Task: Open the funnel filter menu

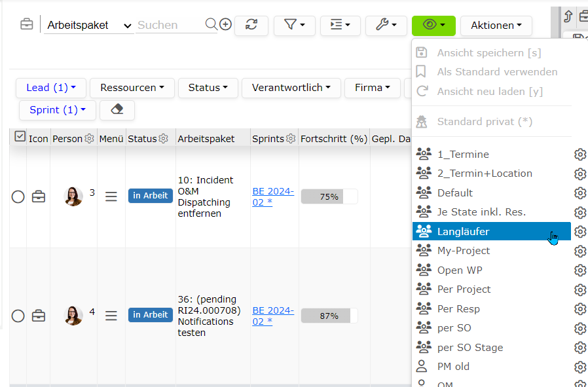Action: (295, 25)
